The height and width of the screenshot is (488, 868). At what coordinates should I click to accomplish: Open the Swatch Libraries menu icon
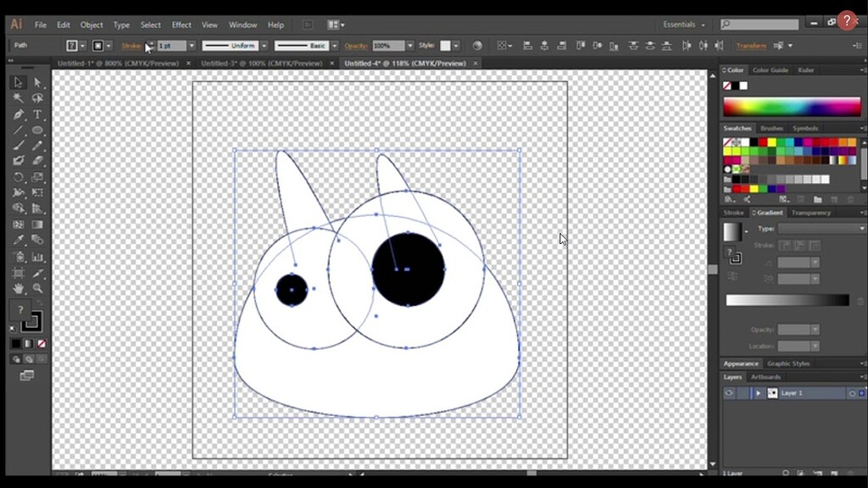coord(727,198)
